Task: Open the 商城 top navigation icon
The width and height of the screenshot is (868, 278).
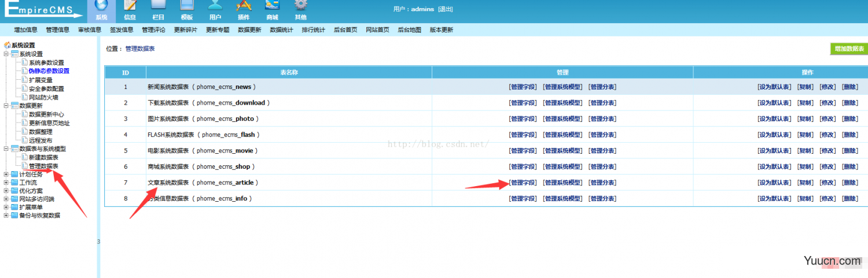Action: [x=272, y=5]
